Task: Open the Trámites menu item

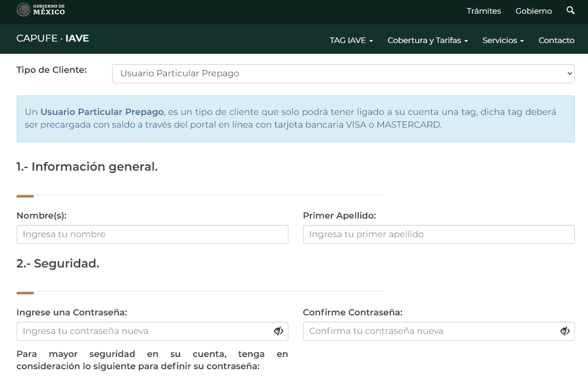Action: coord(484,11)
